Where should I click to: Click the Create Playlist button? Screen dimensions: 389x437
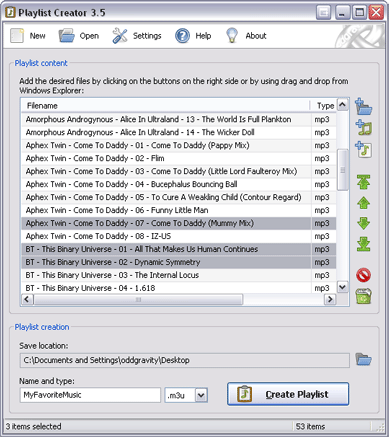point(288,394)
